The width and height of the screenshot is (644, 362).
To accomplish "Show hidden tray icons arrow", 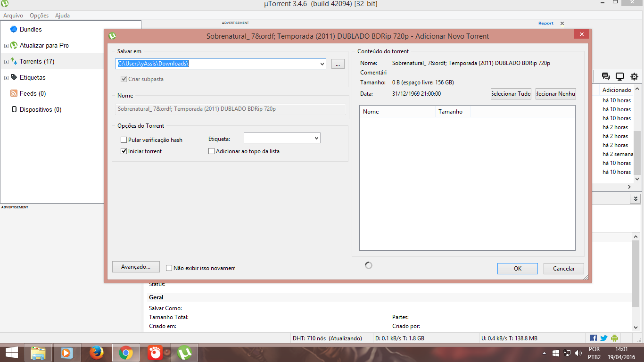I will 545,353.
